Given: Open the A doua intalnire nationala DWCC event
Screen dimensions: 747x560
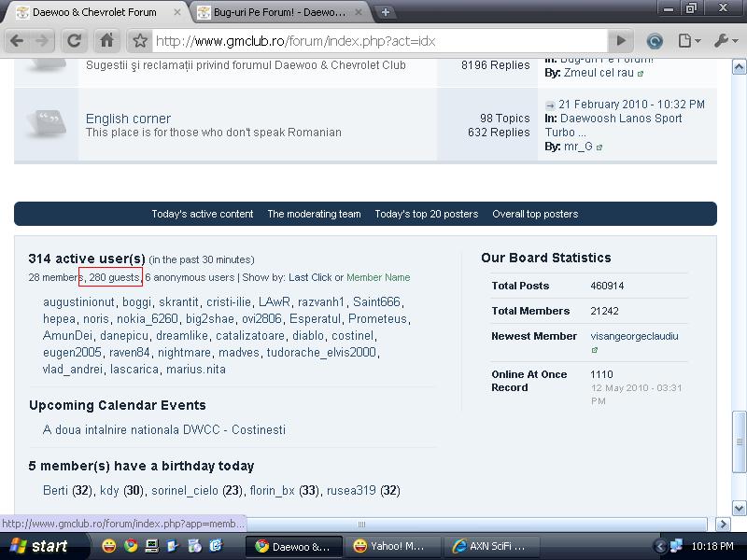Looking at the screenshot, I should click(164, 429).
